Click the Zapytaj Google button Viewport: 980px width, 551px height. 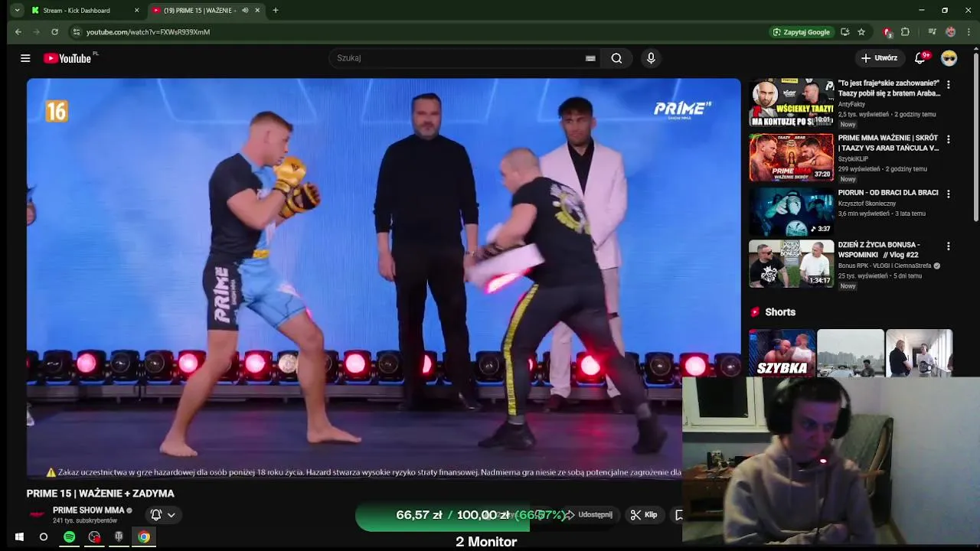(x=801, y=32)
